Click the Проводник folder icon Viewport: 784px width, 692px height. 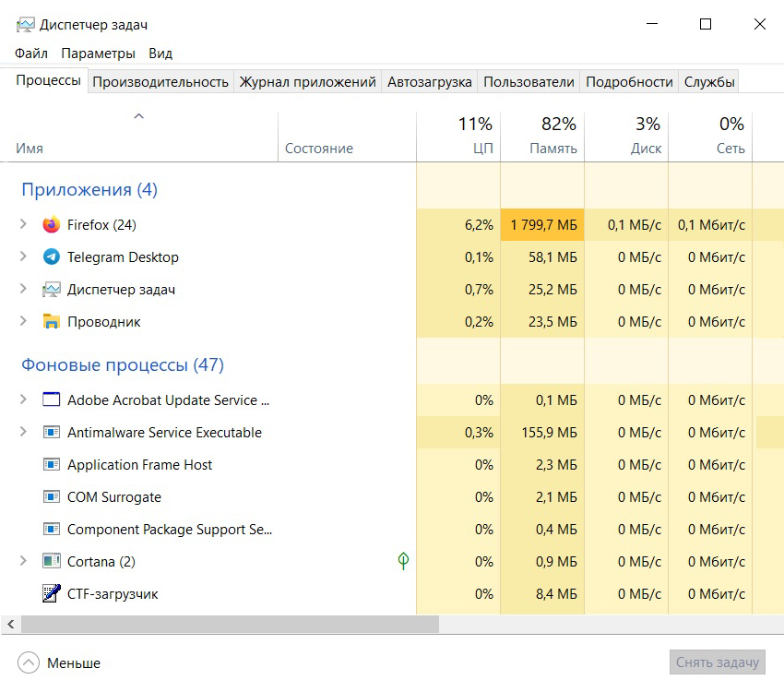click(x=52, y=322)
